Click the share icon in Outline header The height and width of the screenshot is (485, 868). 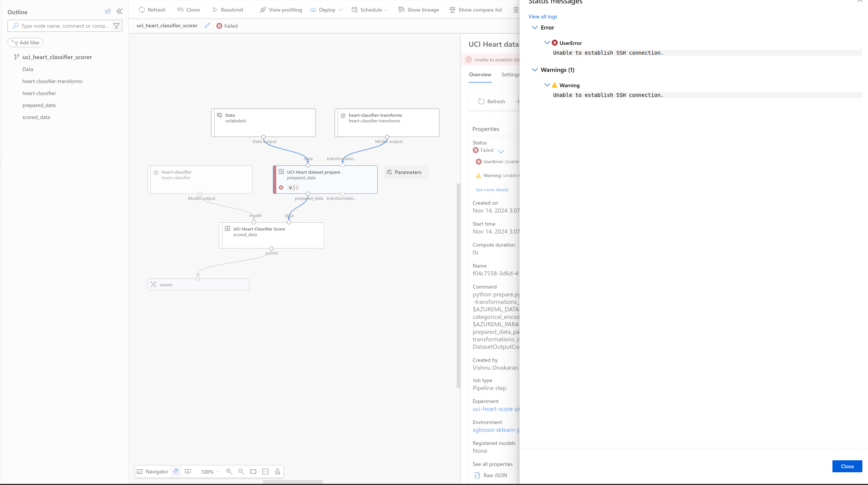108,11
